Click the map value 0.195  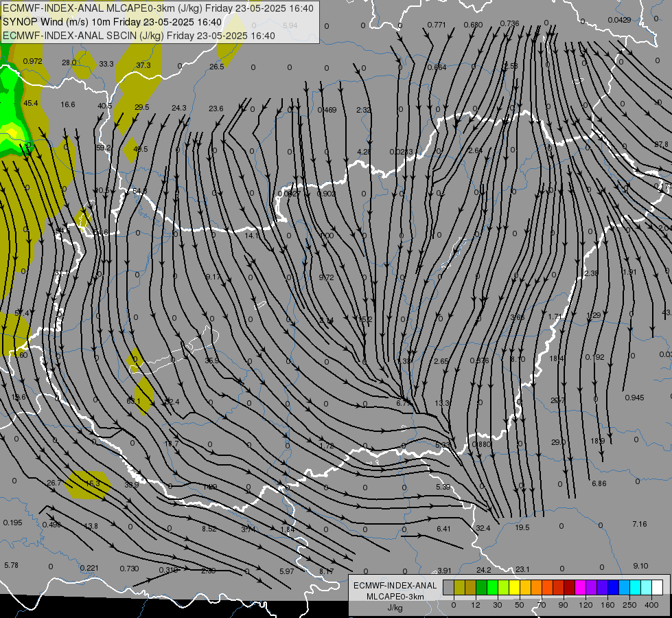click(x=13, y=523)
